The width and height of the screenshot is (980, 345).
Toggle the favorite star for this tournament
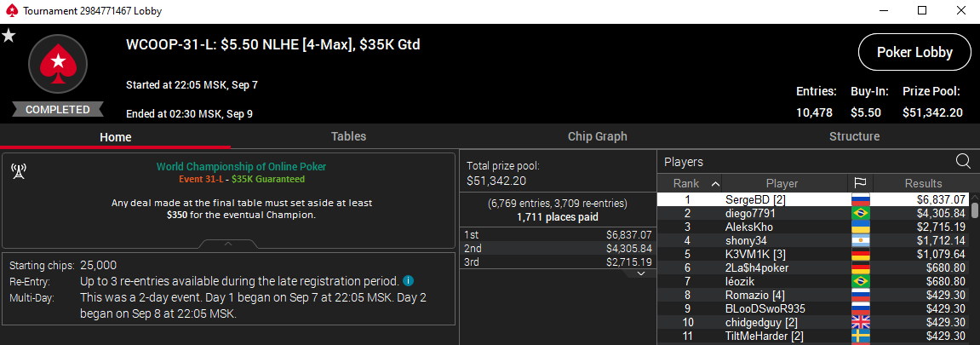tap(9, 36)
